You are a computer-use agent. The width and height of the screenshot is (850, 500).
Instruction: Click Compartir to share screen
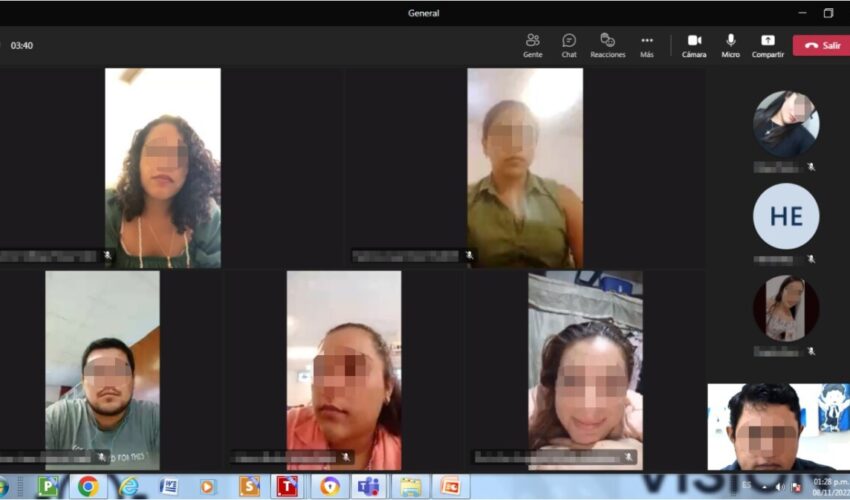click(768, 46)
